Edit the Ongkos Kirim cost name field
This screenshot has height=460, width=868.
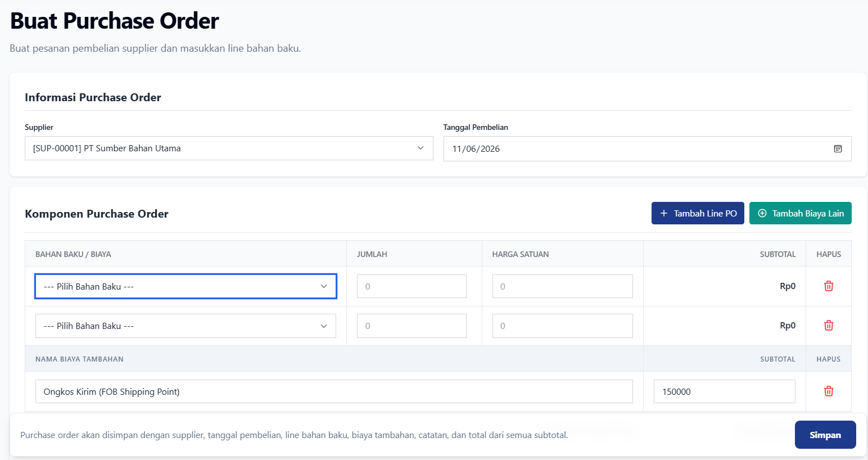334,391
